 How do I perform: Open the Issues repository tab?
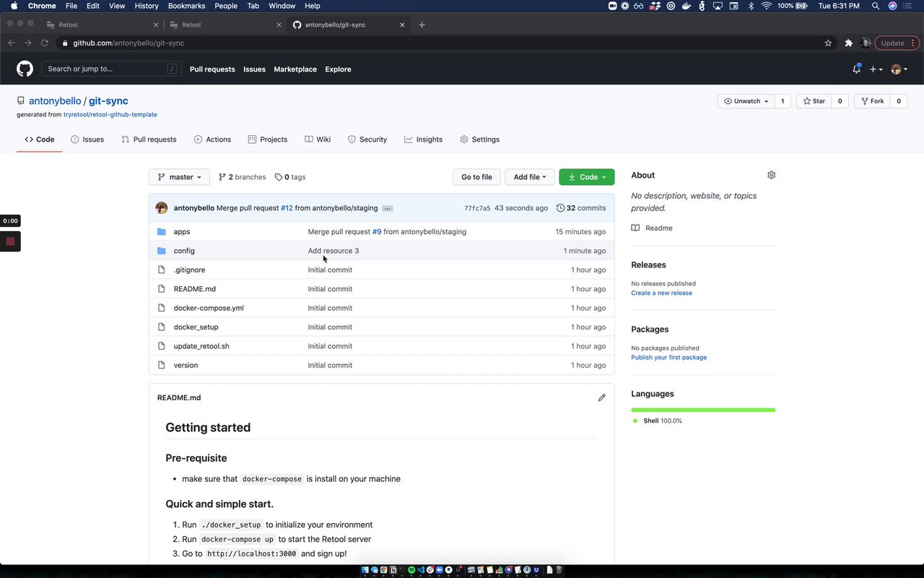[x=87, y=139]
